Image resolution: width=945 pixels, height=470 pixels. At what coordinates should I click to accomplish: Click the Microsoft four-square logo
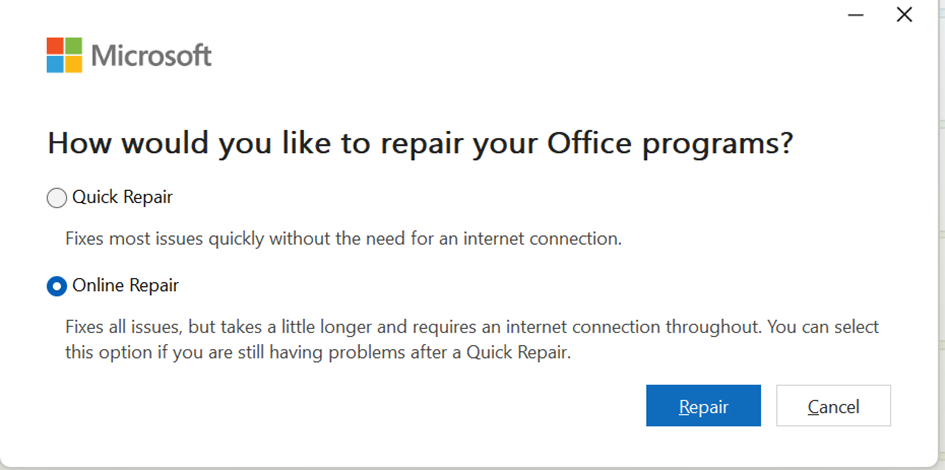pos(64,55)
